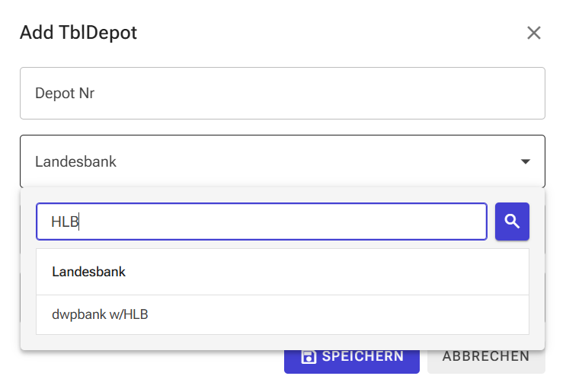Choose dwpbank w/HLB from the dropdown list
This screenshot has width=566, height=392.
point(100,314)
